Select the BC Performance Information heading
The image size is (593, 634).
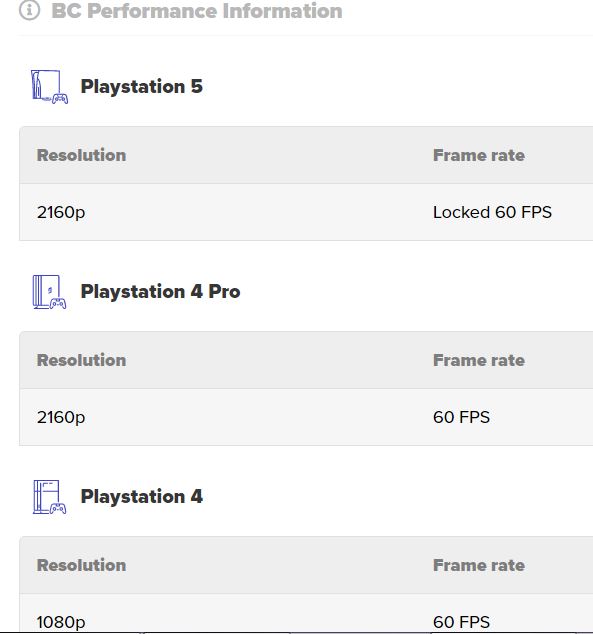tap(197, 11)
